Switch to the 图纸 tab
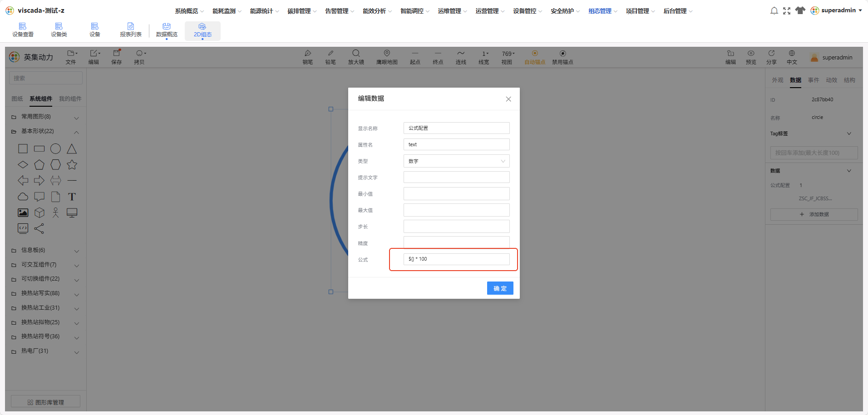This screenshot has width=868, height=415. coord(17,99)
